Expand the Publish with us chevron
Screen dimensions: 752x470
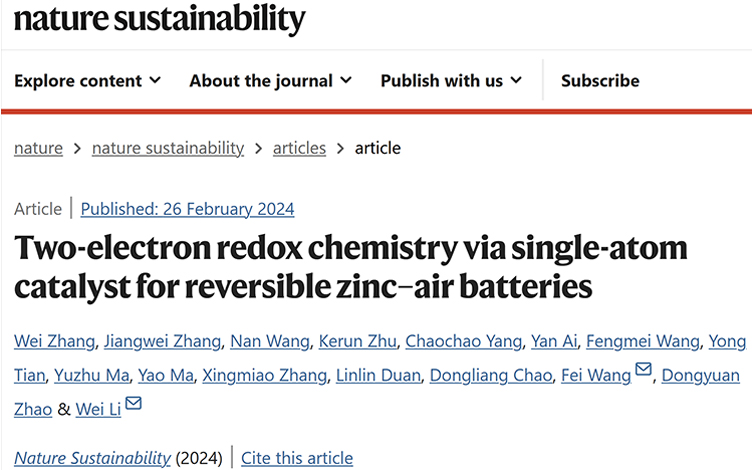pyautogui.click(x=516, y=80)
